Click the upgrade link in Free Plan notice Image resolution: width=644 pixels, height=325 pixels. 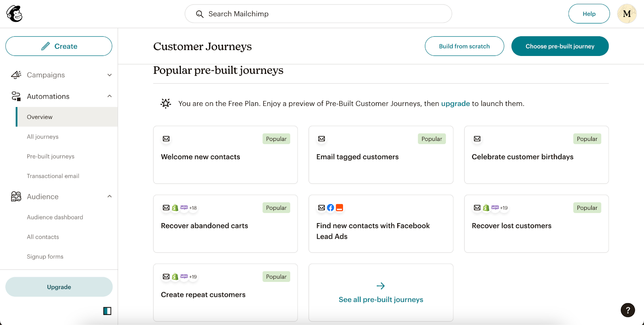(x=455, y=104)
